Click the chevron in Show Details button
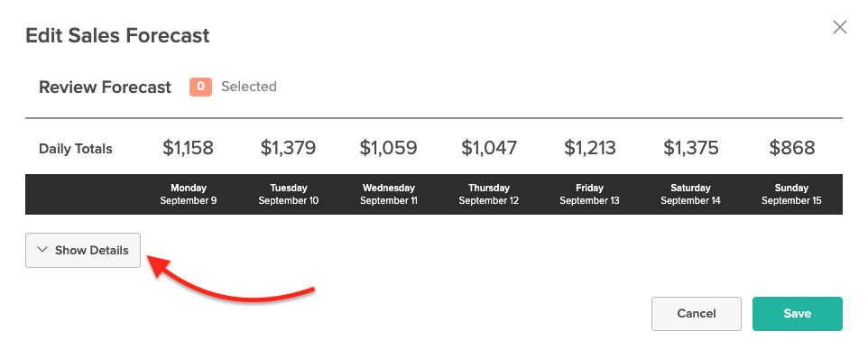 click(x=42, y=250)
